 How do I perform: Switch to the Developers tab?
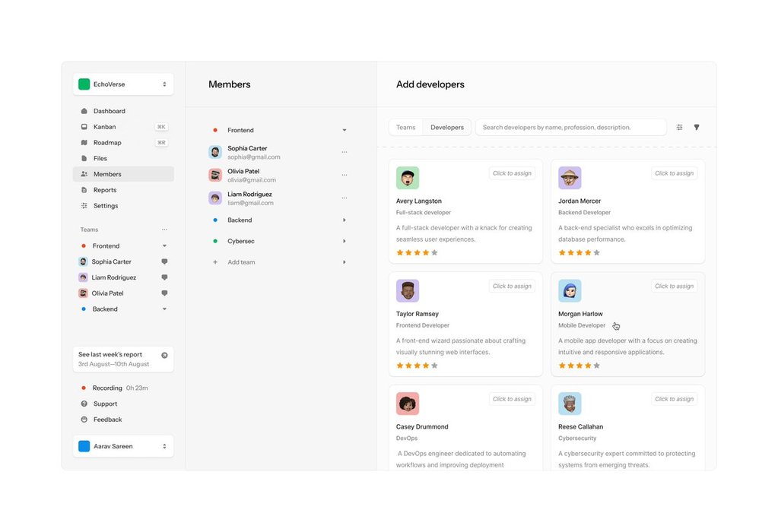(447, 128)
